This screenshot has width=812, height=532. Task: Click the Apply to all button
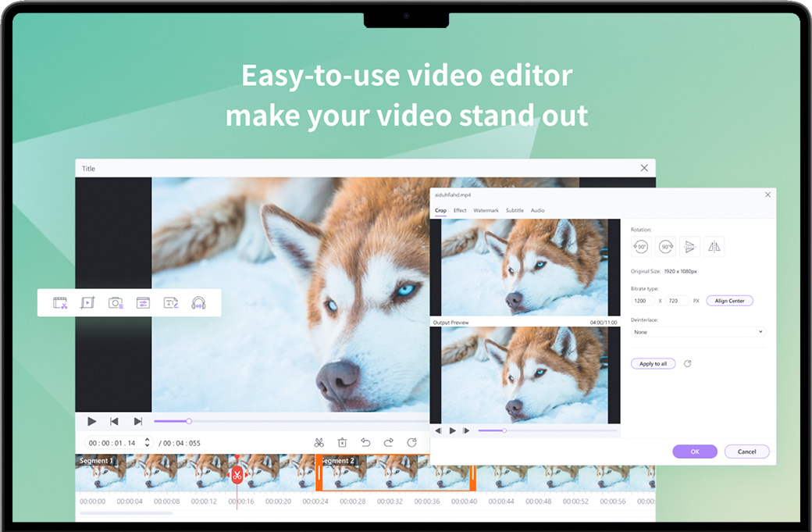click(653, 364)
